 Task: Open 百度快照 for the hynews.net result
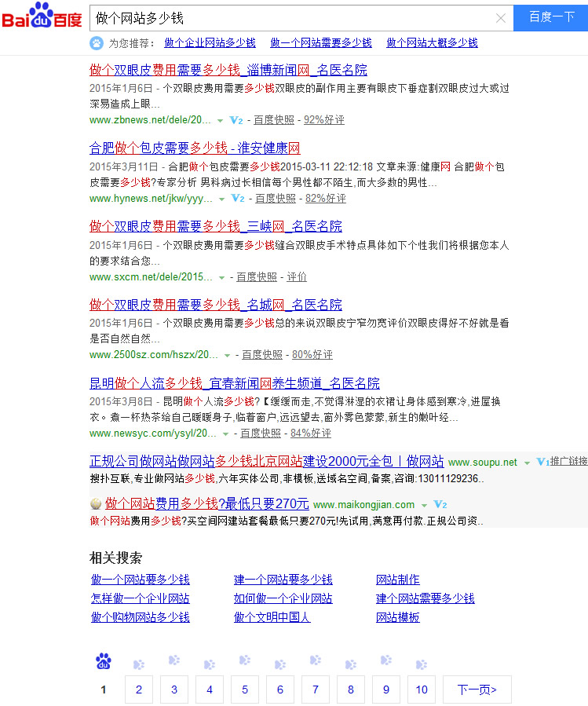point(276,199)
